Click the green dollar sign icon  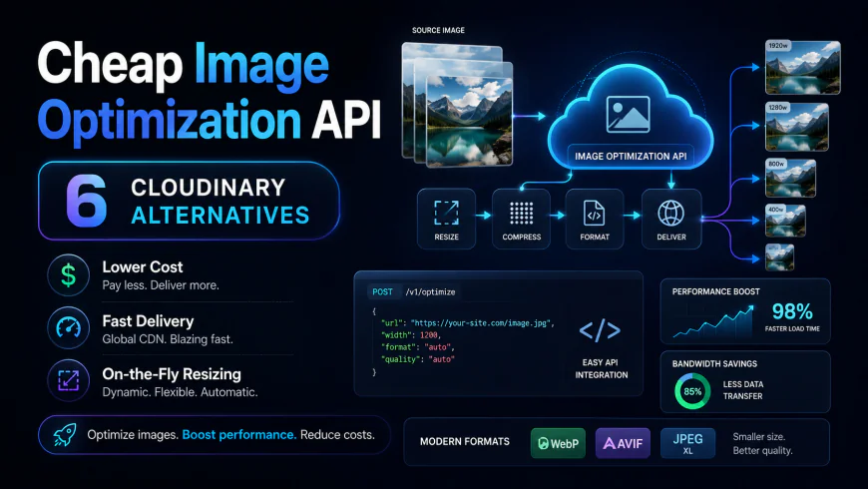[x=68, y=275]
